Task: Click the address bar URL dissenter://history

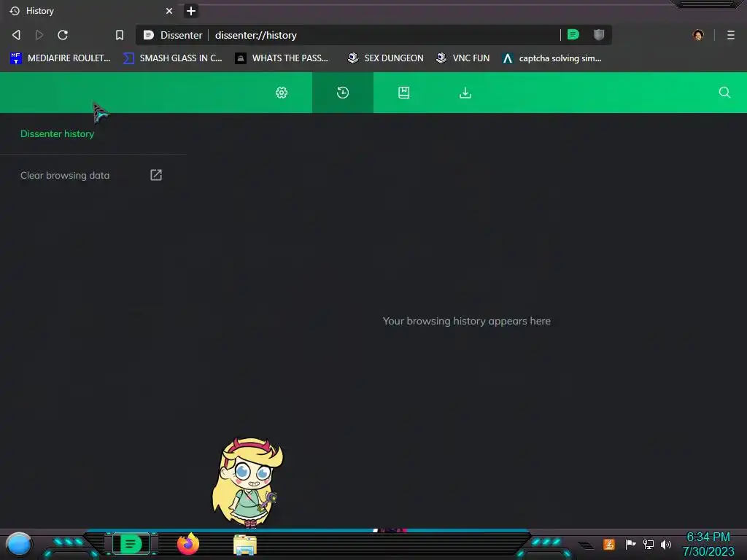Action: click(256, 35)
